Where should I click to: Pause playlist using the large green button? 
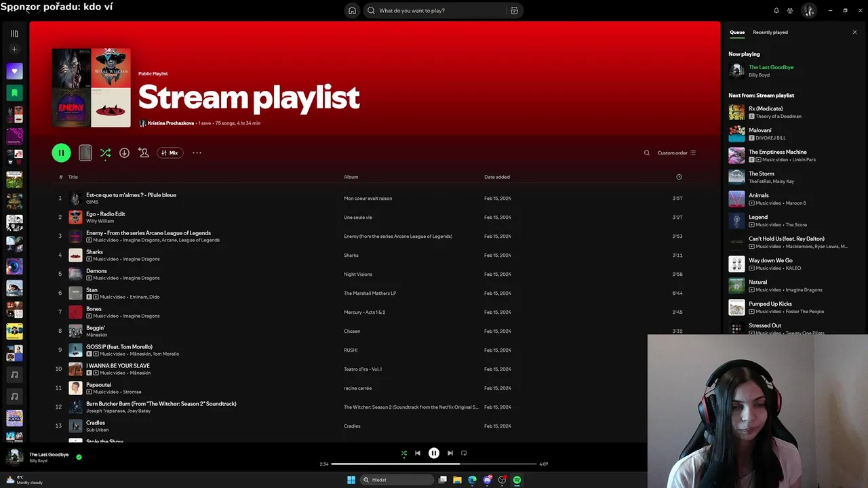(61, 153)
